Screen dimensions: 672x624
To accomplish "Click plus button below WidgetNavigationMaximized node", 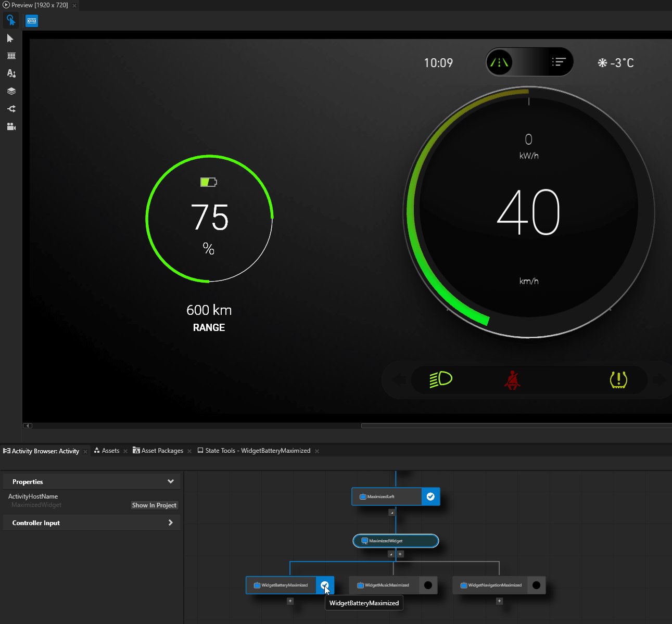I will click(499, 601).
